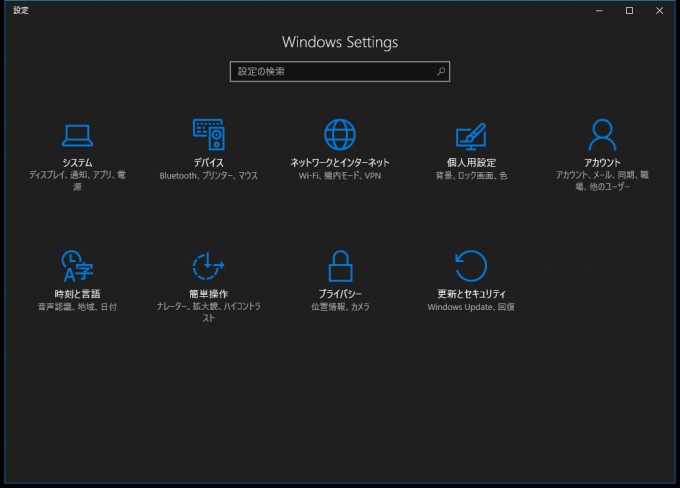Click the 設定 window title

pyautogui.click(x=21, y=10)
